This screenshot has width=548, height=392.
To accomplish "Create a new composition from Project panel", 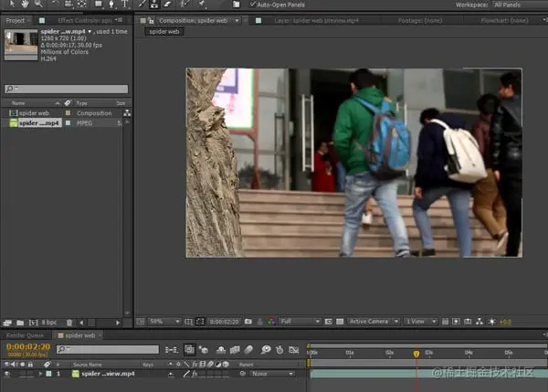I will (x=33, y=323).
